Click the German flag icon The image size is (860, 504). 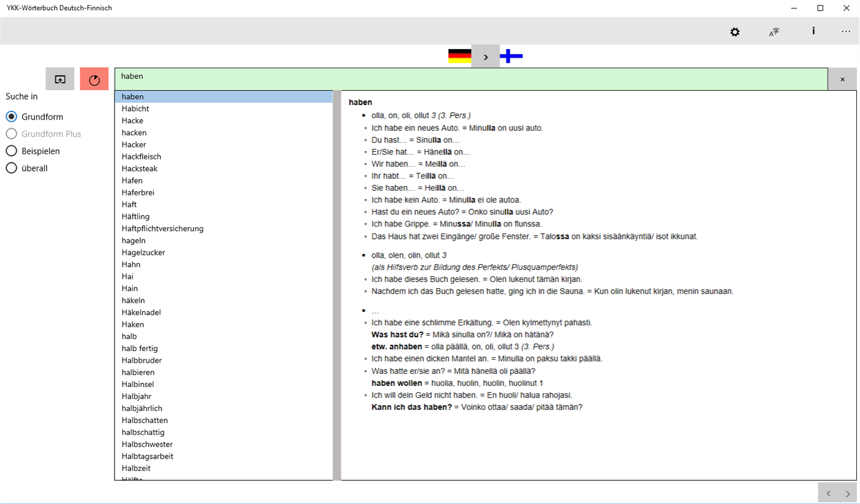pos(460,57)
